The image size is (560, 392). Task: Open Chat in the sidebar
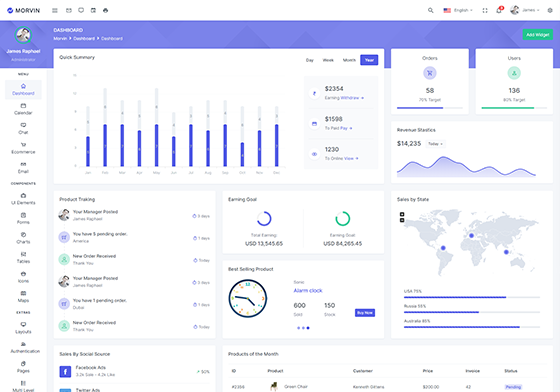[x=23, y=129]
